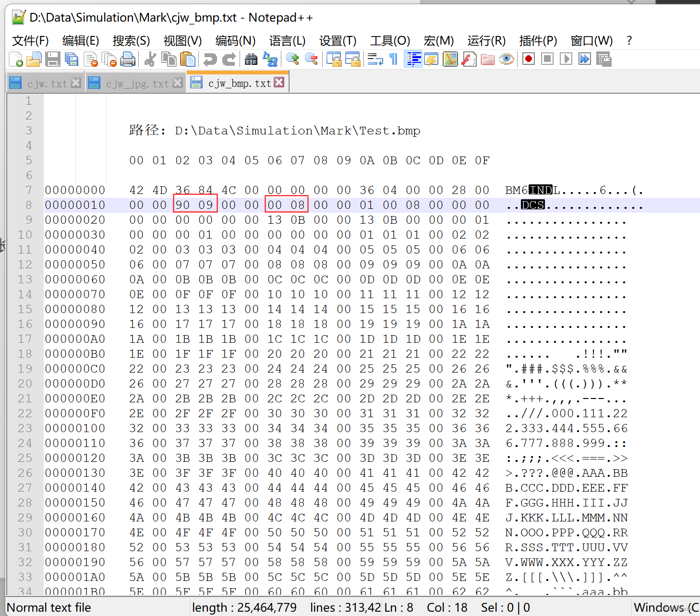The image size is (700, 616).
Task: Zoom in on the document text
Action: pos(292,59)
